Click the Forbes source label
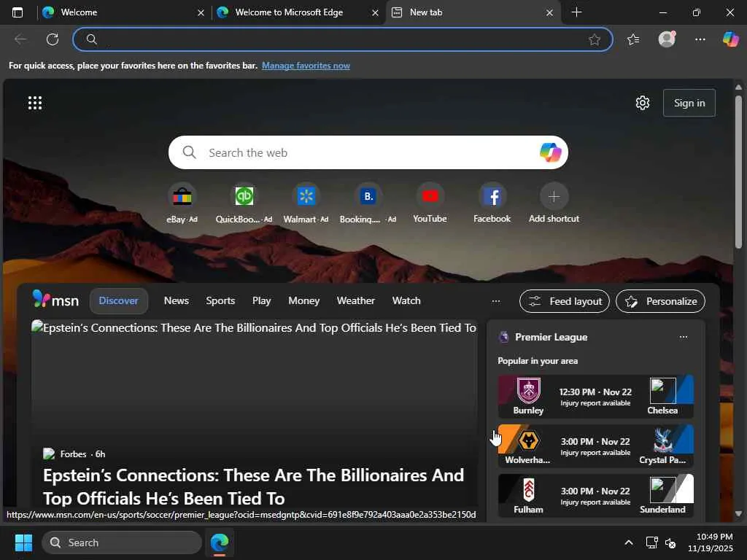Viewport: 747px width, 560px height. tap(74, 454)
